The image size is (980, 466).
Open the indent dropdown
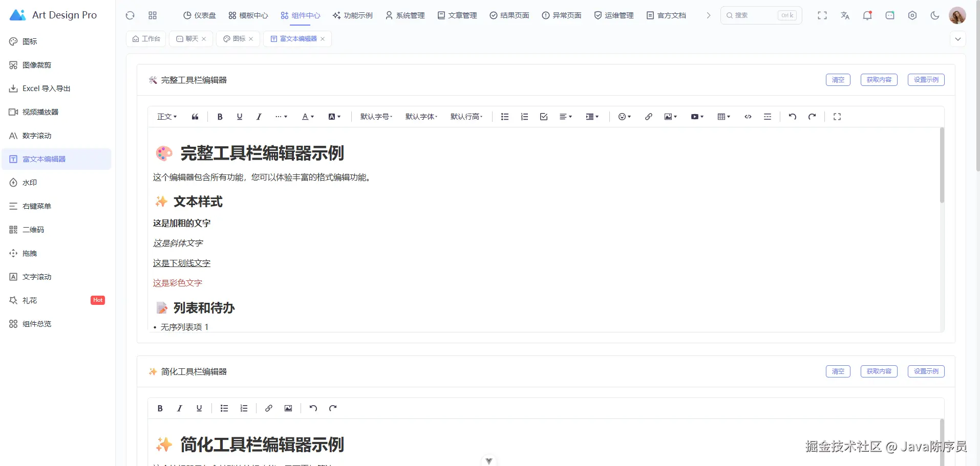[x=592, y=117]
